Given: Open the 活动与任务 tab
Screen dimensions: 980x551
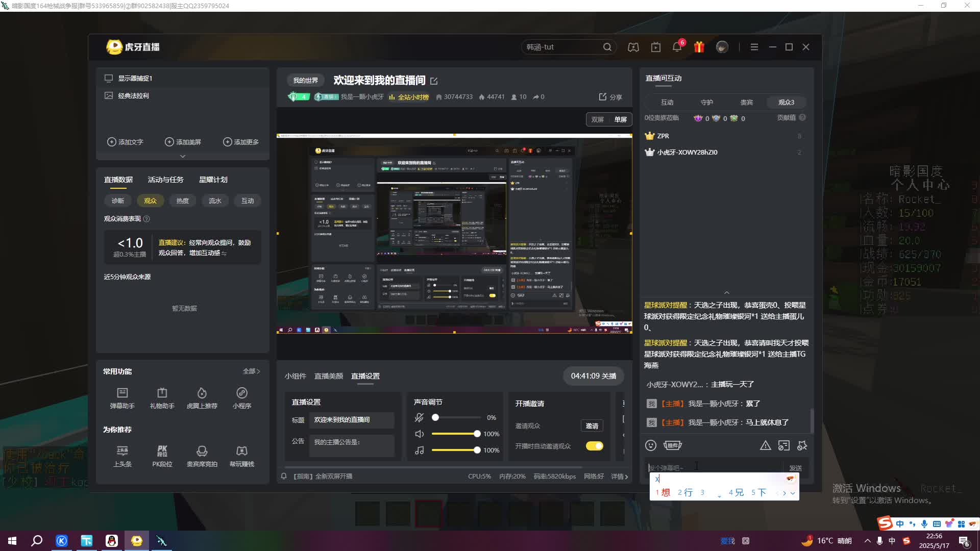Looking at the screenshot, I should click(x=165, y=179).
